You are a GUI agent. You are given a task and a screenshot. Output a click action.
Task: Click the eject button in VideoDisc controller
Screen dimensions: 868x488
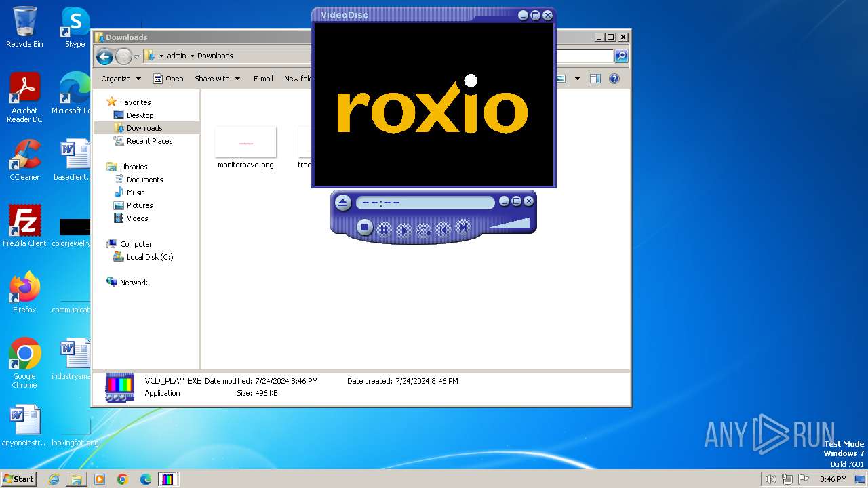point(343,202)
